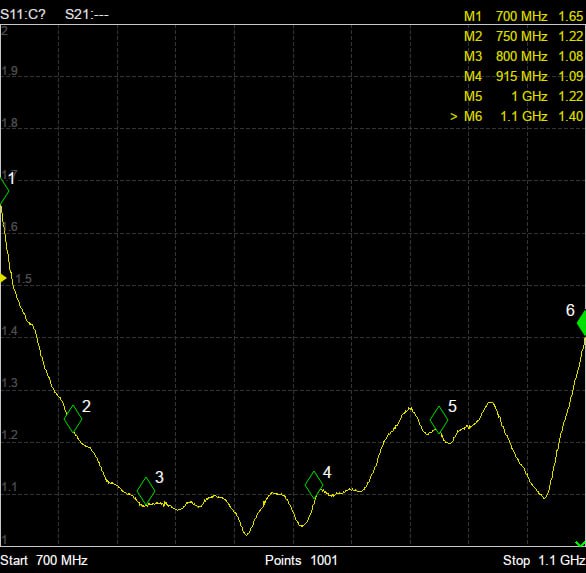586x573 pixels.
Task: Click the active filled marker 6 diamond
Action: pos(582,322)
